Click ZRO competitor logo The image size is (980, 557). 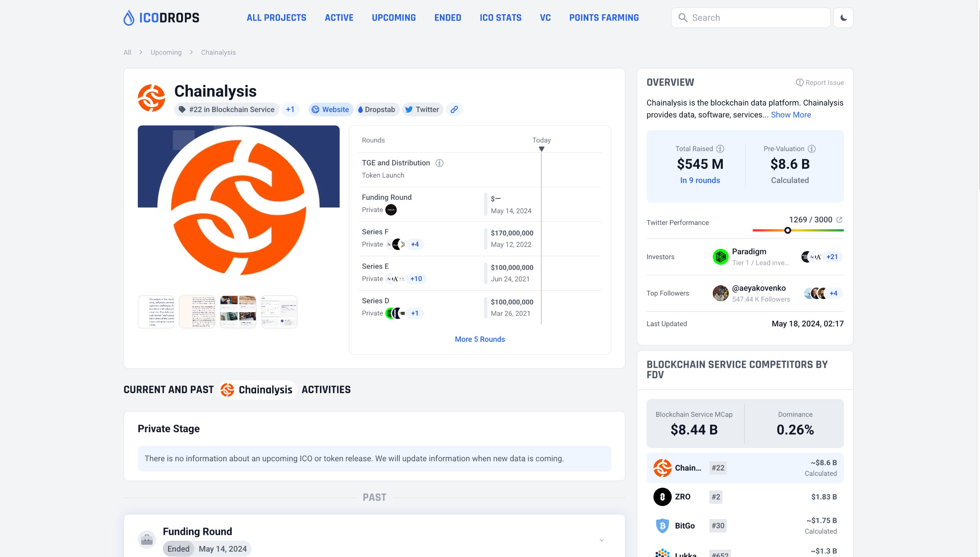point(662,497)
